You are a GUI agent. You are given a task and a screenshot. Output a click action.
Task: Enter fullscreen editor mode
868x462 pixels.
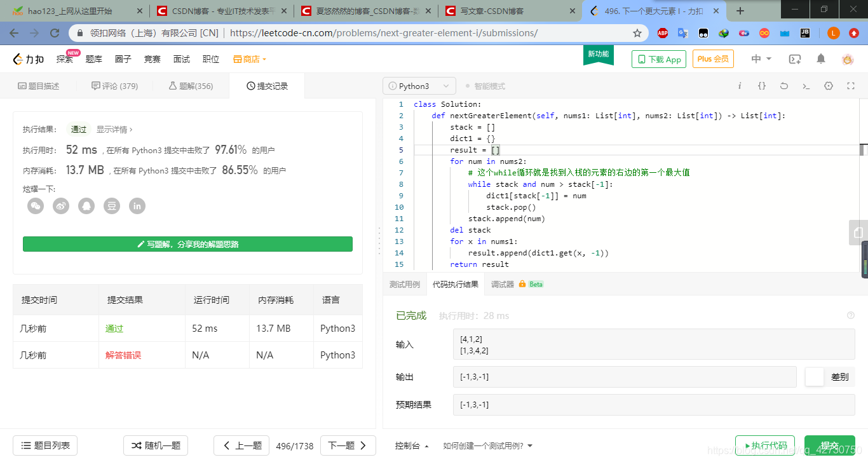851,86
